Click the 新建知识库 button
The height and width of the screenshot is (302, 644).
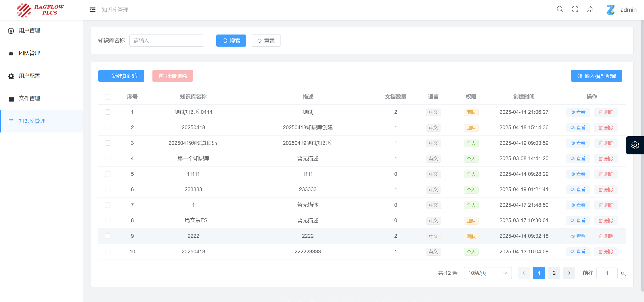(x=121, y=76)
